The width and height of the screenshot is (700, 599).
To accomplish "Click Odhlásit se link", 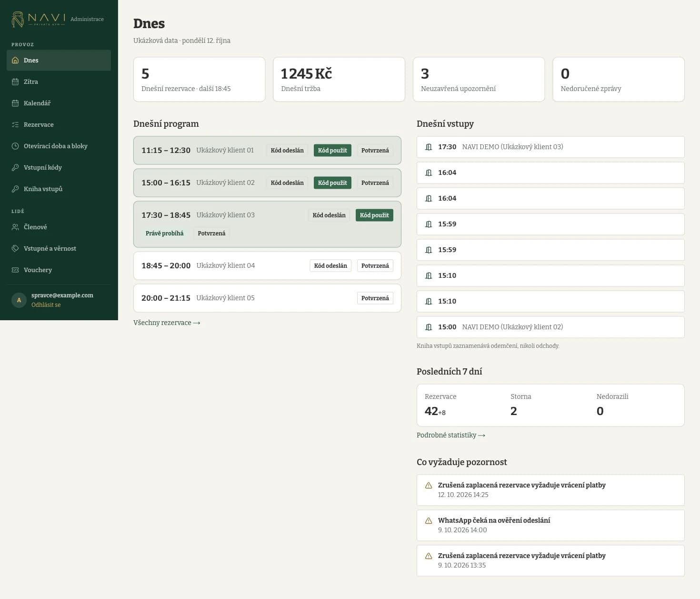I will point(46,305).
